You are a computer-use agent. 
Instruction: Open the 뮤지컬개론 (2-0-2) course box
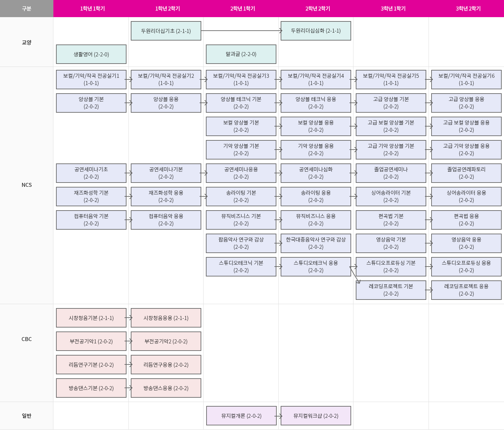coord(241,416)
